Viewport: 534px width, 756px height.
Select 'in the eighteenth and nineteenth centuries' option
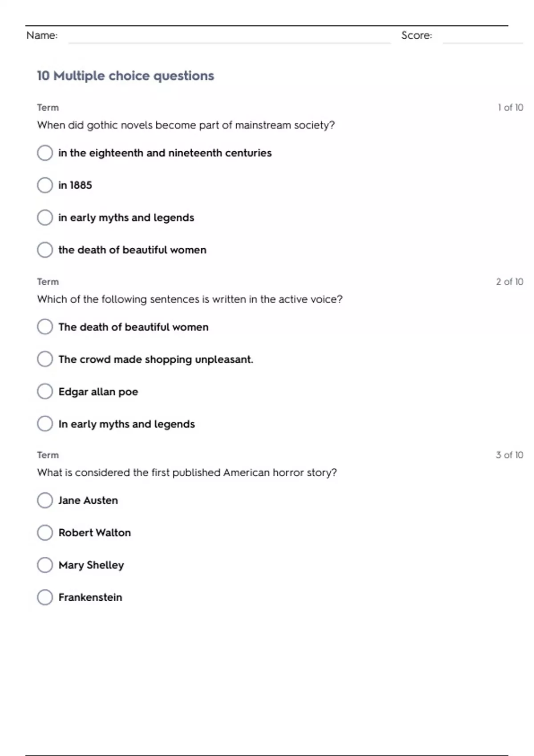[45, 153]
